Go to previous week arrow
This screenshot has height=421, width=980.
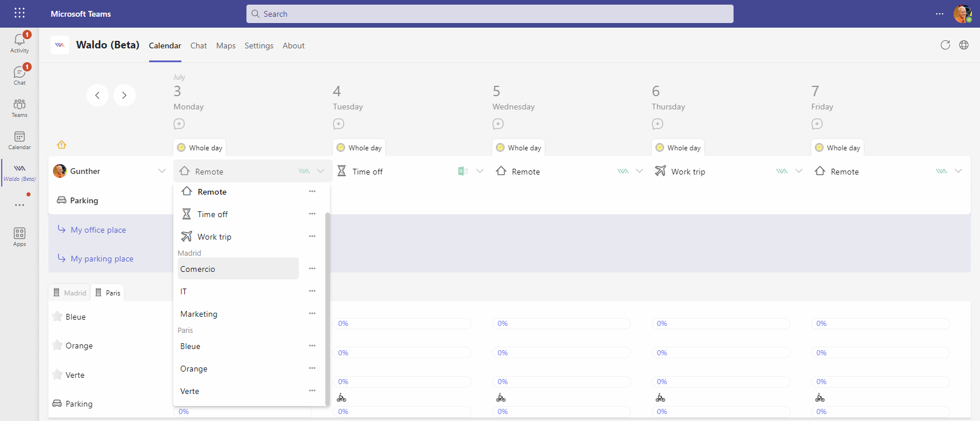pos(97,95)
